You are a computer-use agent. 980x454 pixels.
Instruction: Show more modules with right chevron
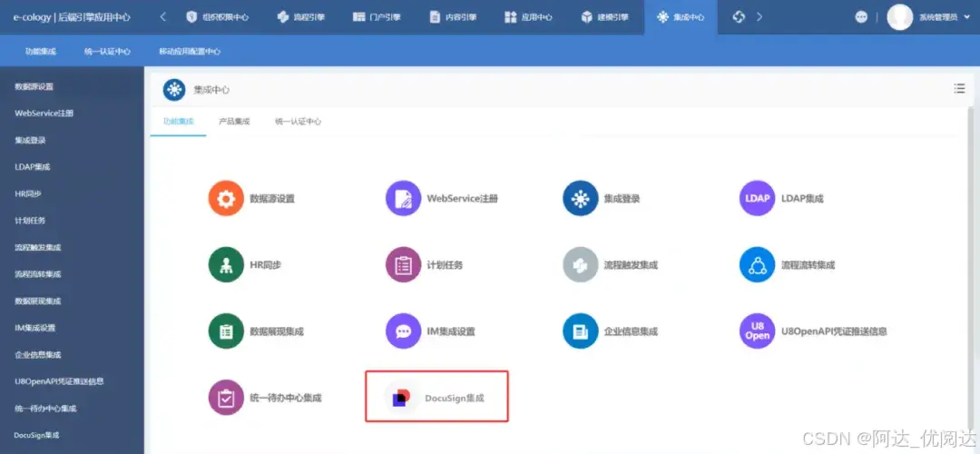tap(759, 17)
